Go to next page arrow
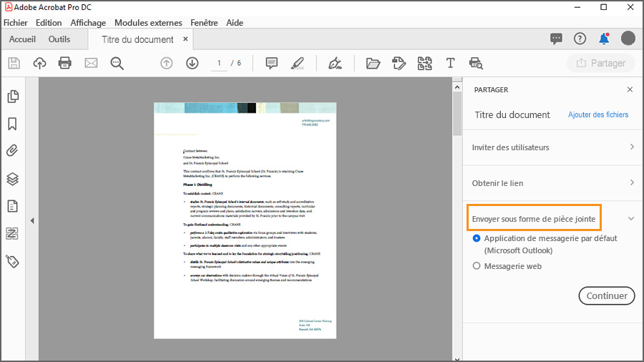This screenshot has height=362, width=644. [x=192, y=63]
